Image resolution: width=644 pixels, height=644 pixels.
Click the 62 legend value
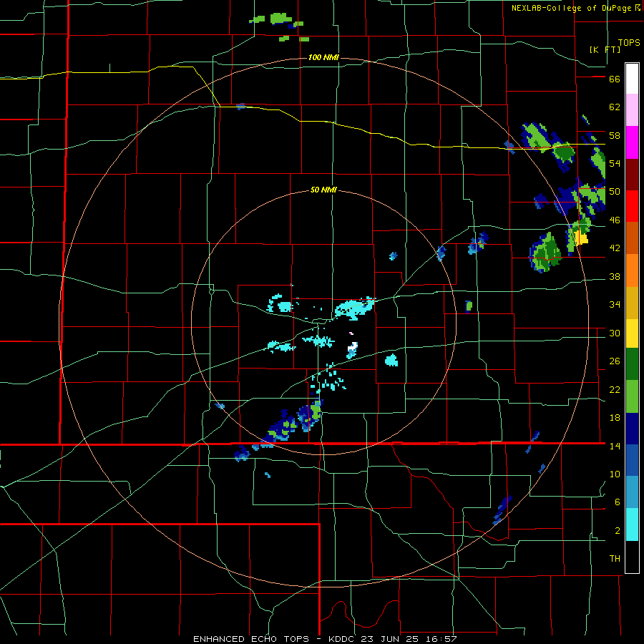[x=615, y=107]
